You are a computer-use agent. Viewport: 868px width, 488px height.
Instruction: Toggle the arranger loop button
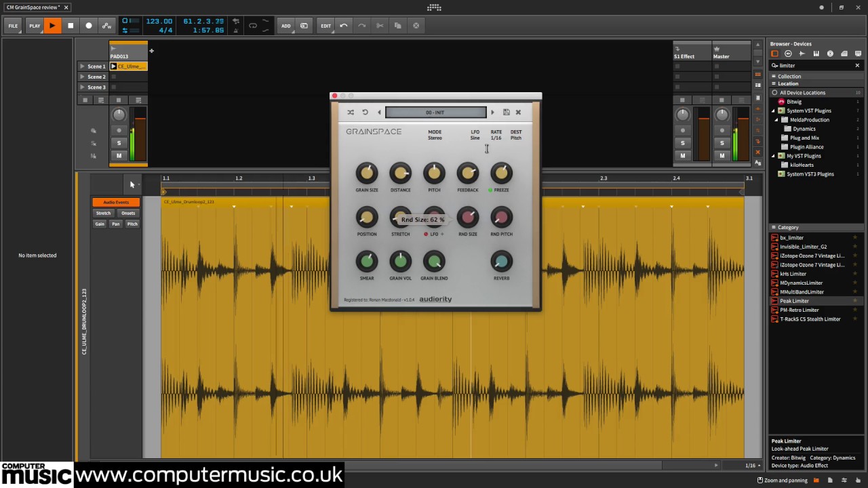click(253, 26)
